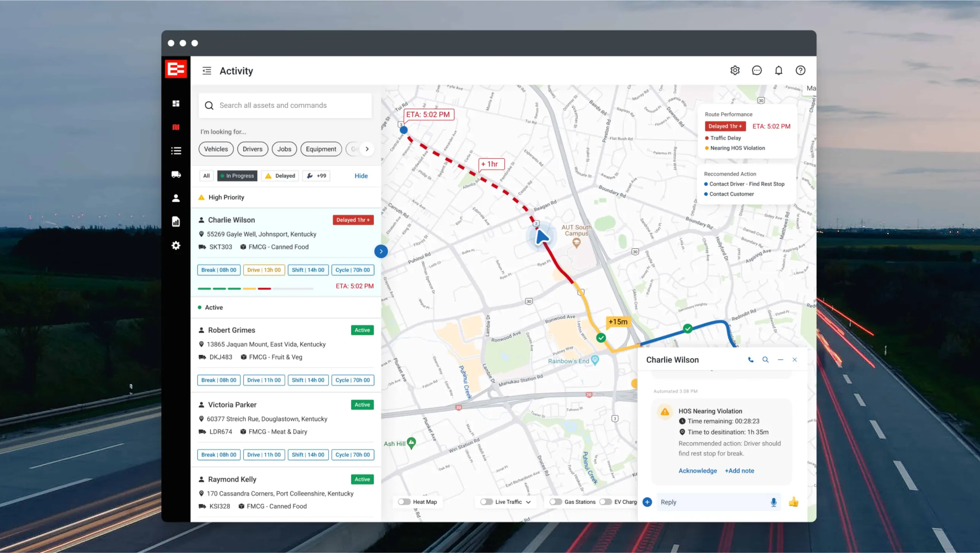This screenshot has height=553, width=980.
Task: Select the red map icon in sidebar
Action: click(x=176, y=127)
